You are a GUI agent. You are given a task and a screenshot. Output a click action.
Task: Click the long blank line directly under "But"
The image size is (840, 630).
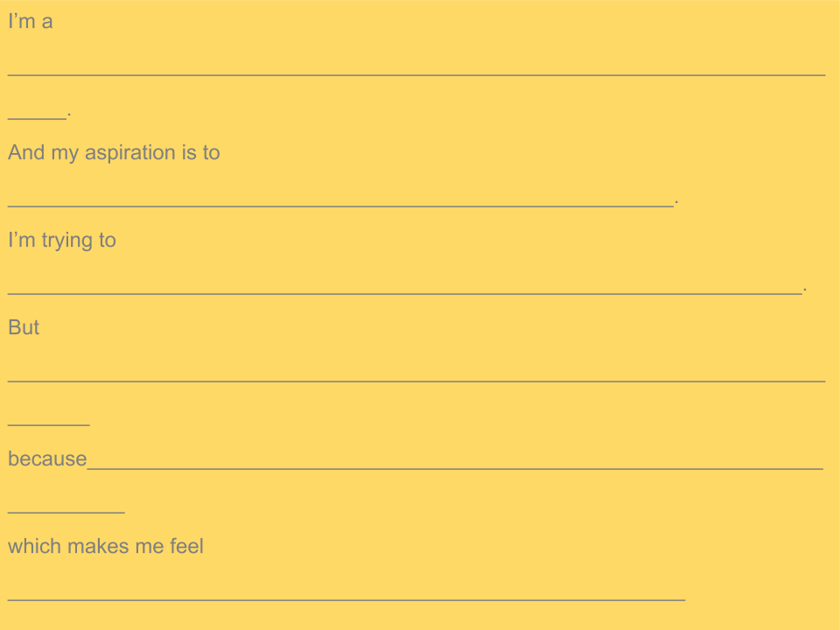(x=416, y=381)
